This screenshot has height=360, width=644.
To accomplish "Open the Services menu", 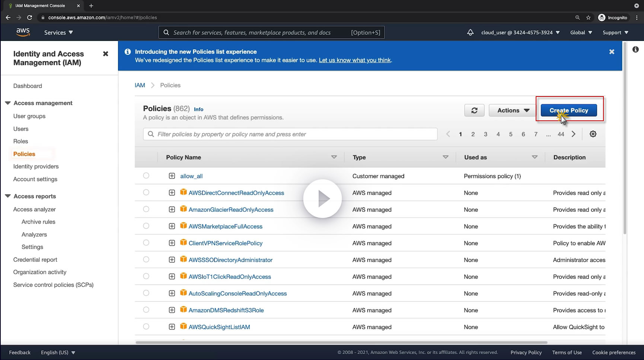I will [58, 33].
